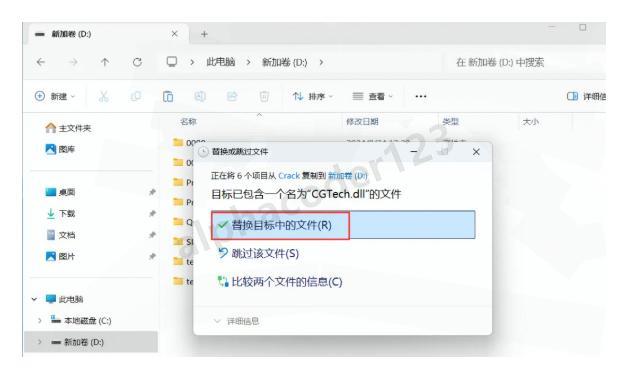Sort by the 类型 column header

pos(450,122)
